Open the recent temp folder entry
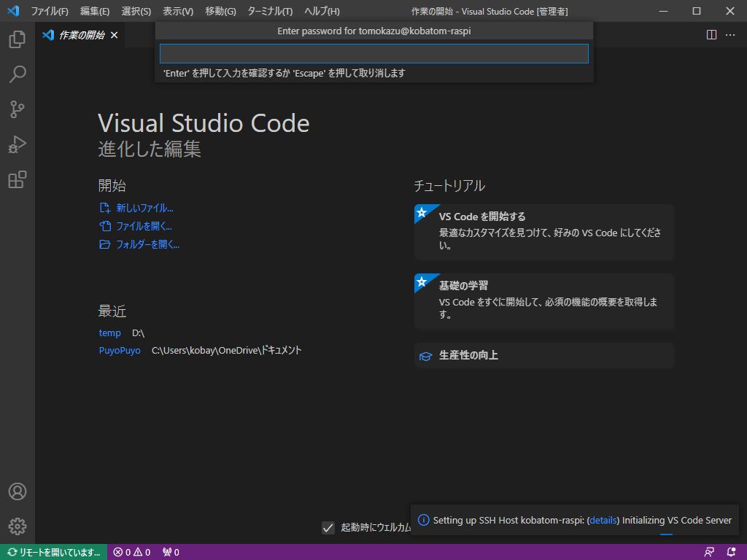 coord(109,332)
